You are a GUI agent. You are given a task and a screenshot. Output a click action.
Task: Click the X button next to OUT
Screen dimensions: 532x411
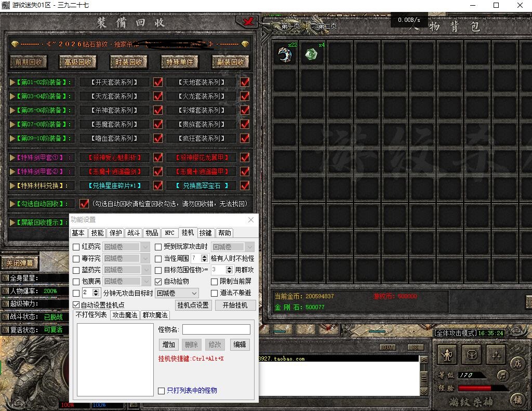[415, 348]
